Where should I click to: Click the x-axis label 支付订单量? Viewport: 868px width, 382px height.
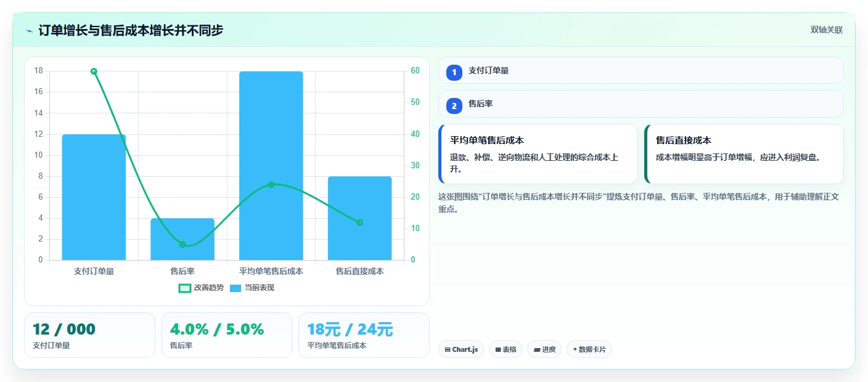[x=94, y=271]
